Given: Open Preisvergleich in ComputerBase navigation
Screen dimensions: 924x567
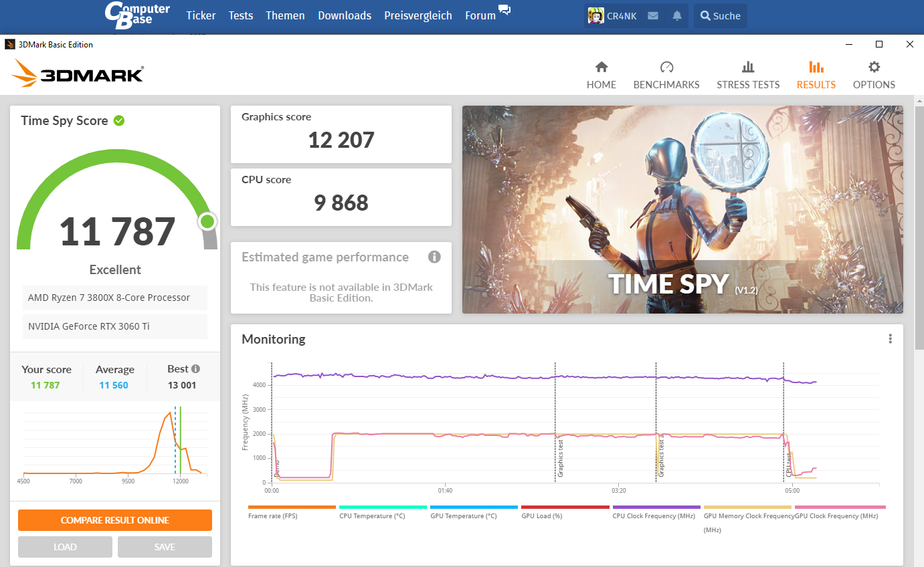Looking at the screenshot, I should (x=418, y=15).
